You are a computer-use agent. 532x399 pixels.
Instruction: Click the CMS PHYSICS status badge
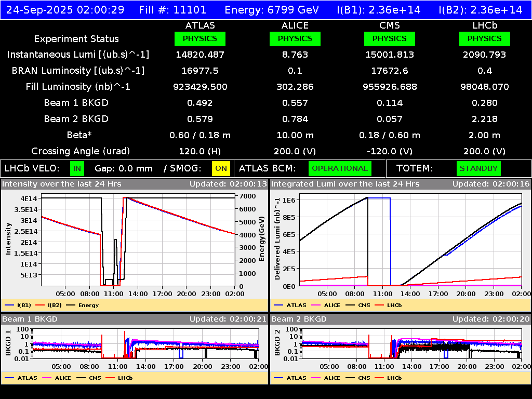390,38
